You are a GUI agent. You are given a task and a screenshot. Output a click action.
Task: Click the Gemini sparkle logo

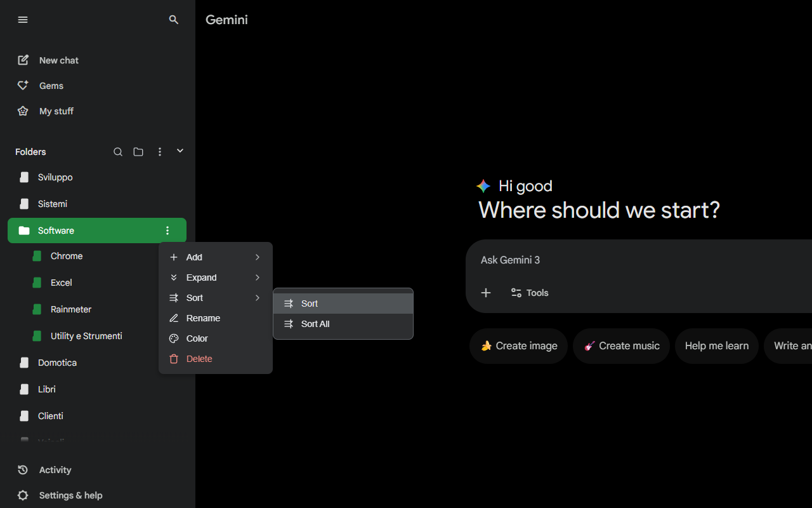pos(483,186)
